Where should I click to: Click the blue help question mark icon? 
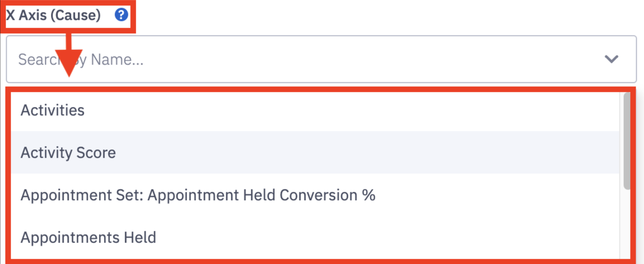[121, 15]
